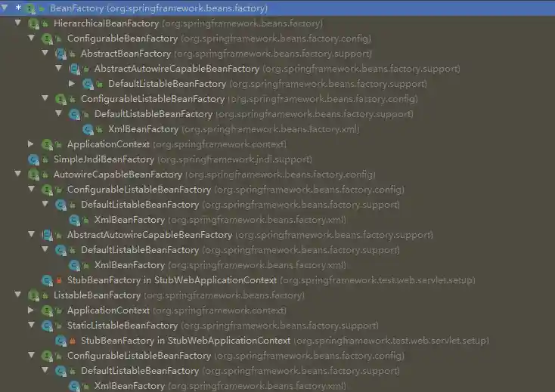This screenshot has width=555, height=392.
Task: Click red lock icon of StubBeanFactory under StaticListableBeanFactory
Action: tap(73, 341)
